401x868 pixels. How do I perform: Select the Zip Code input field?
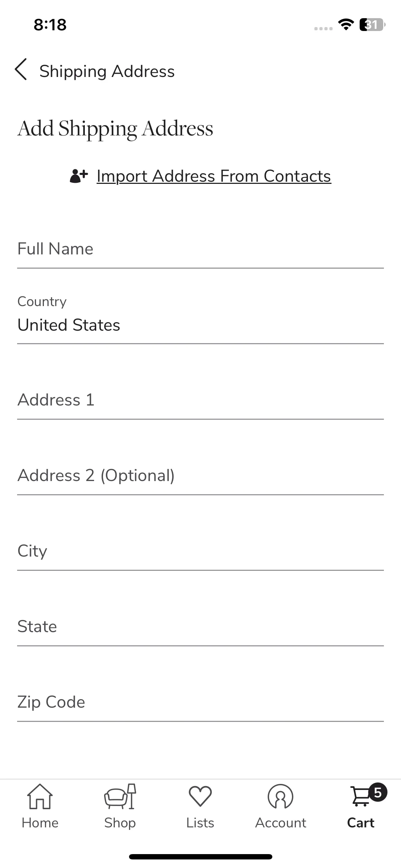(x=200, y=703)
